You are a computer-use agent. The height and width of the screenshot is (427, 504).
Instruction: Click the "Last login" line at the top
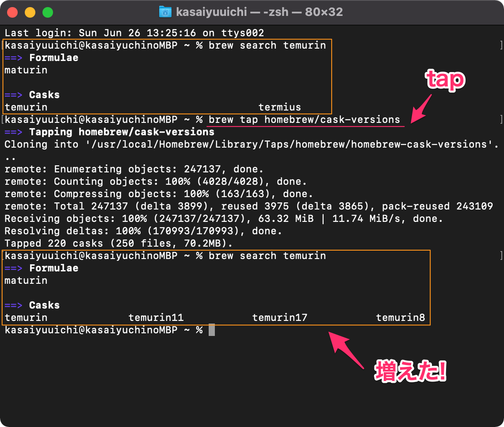(x=134, y=33)
